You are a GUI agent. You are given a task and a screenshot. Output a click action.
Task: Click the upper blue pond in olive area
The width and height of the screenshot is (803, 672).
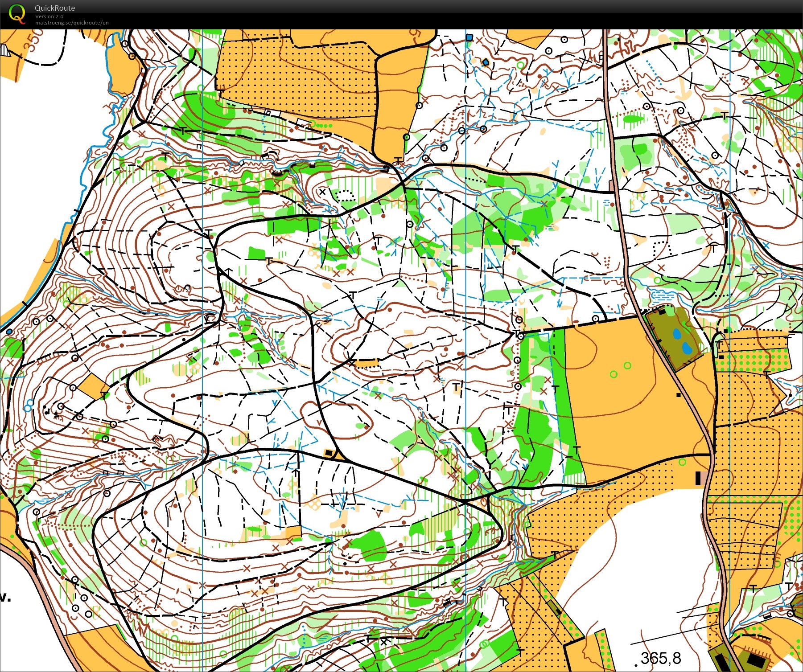pyautogui.click(x=678, y=334)
